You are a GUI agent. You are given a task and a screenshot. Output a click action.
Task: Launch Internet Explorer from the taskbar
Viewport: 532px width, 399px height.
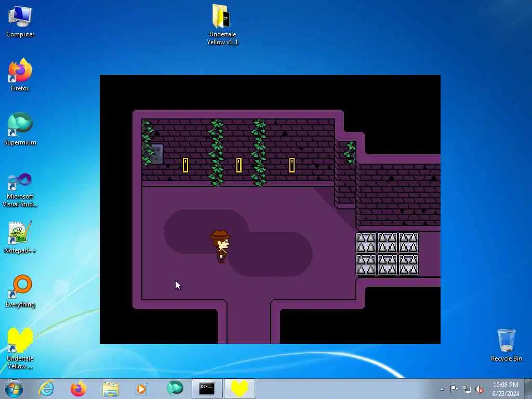pos(46,389)
